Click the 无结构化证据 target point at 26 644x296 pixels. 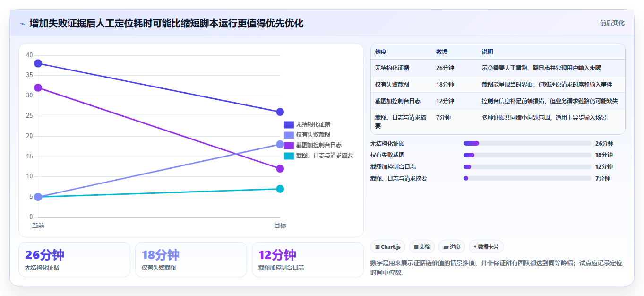tap(280, 112)
